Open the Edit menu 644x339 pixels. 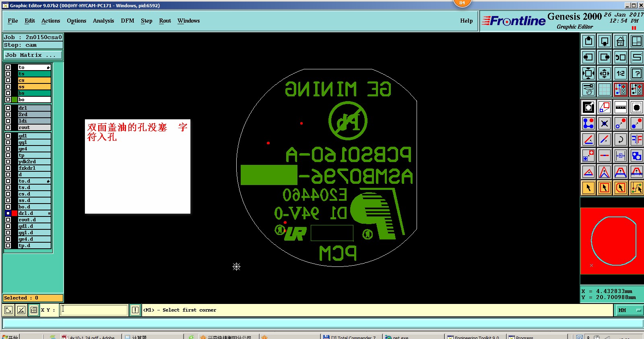click(x=30, y=21)
